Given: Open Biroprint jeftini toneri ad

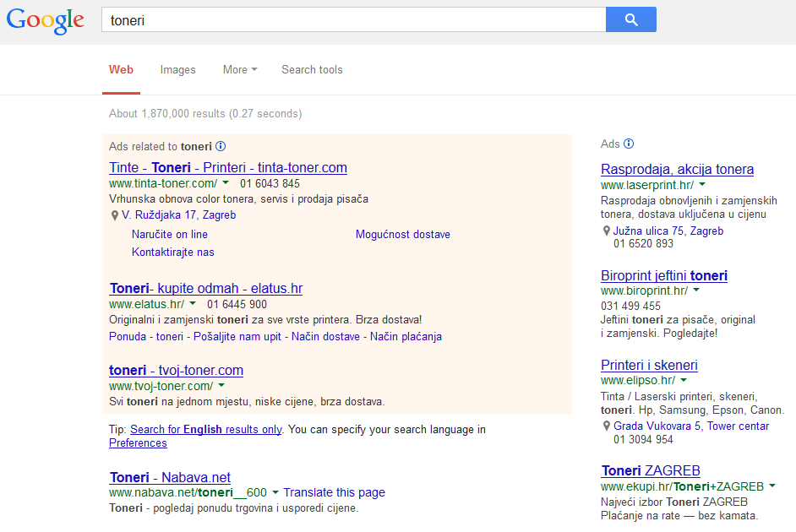Looking at the screenshot, I should pyautogui.click(x=664, y=275).
